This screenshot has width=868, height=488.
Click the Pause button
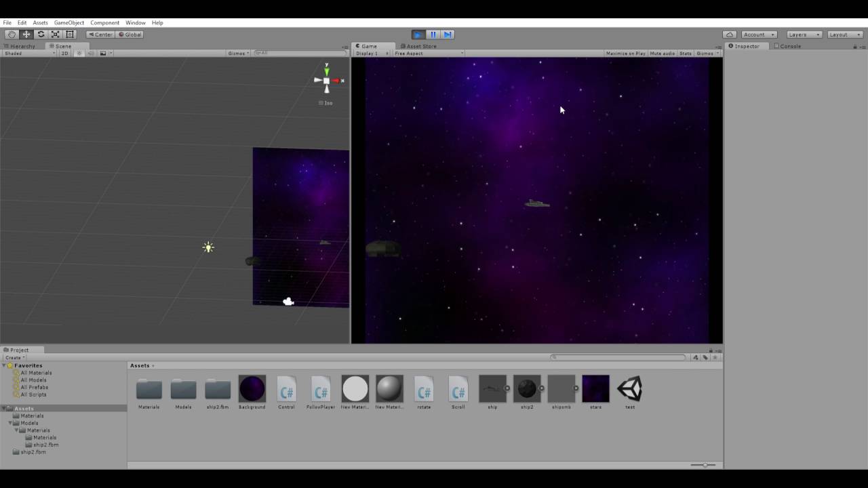(433, 35)
